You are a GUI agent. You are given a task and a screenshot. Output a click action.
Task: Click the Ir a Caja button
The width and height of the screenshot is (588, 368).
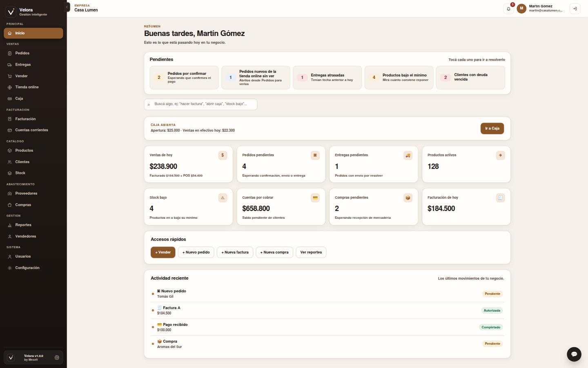pyautogui.click(x=492, y=128)
